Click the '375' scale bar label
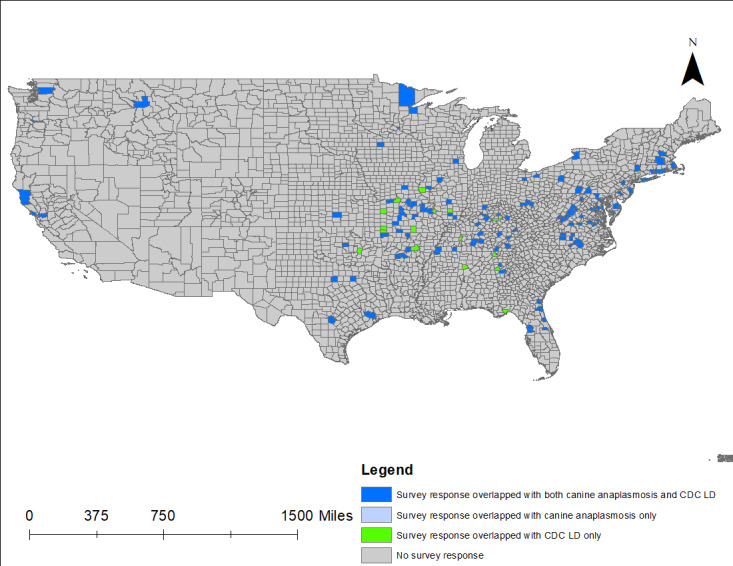This screenshot has width=733, height=566. [x=96, y=516]
